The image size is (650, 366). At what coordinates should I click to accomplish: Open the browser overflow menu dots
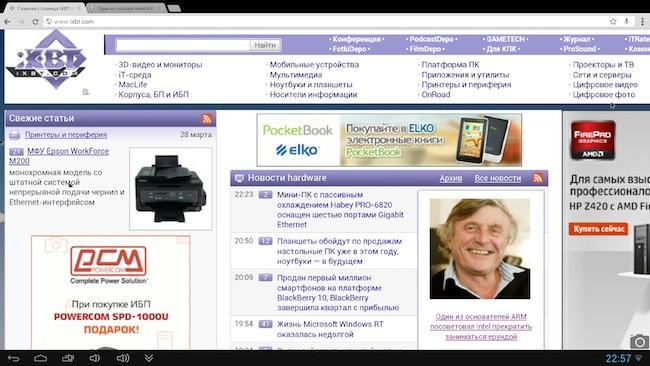pos(643,22)
